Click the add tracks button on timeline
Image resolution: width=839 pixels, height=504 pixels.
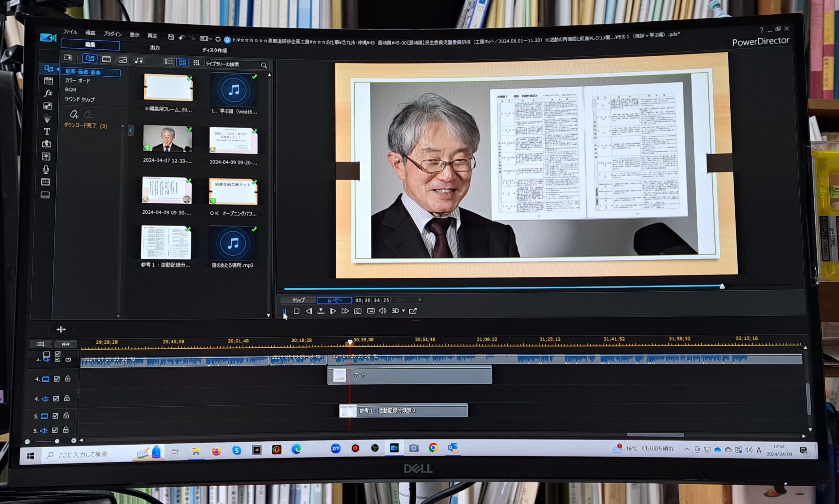[41, 344]
